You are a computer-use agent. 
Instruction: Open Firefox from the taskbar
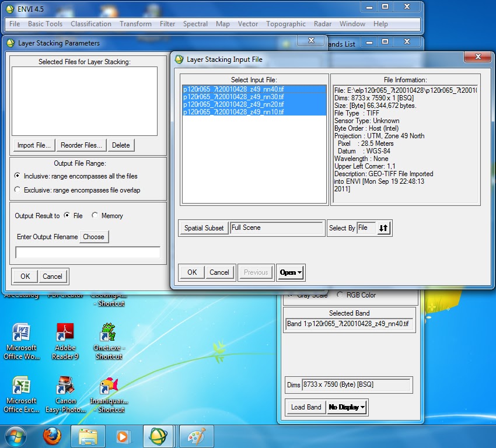point(52,437)
